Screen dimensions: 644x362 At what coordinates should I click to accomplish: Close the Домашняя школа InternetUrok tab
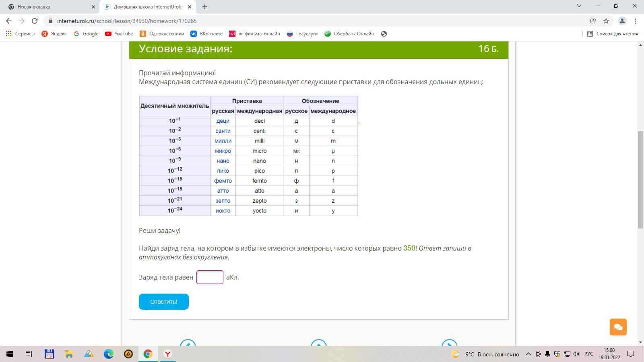click(x=189, y=7)
